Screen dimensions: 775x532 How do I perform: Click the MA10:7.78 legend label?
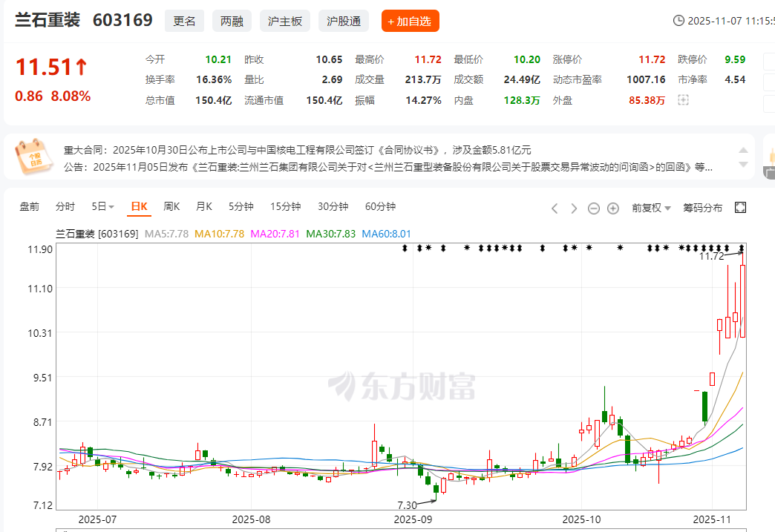[220, 234]
